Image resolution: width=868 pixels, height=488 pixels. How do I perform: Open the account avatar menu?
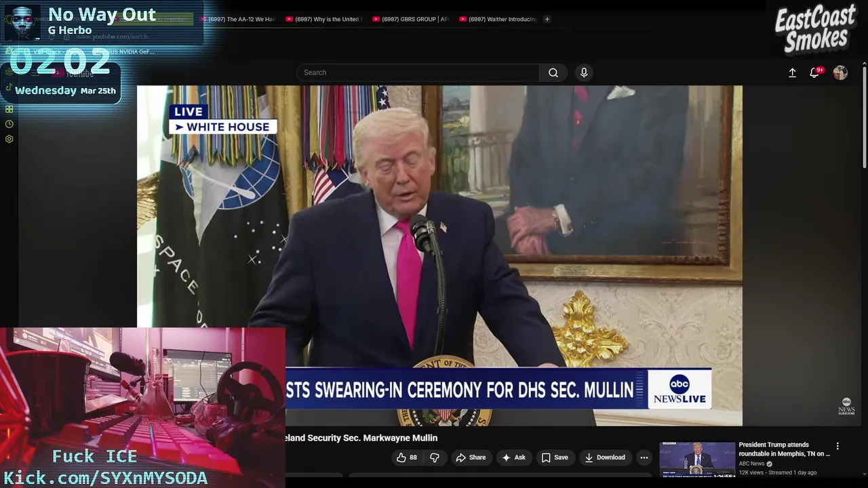coord(840,73)
